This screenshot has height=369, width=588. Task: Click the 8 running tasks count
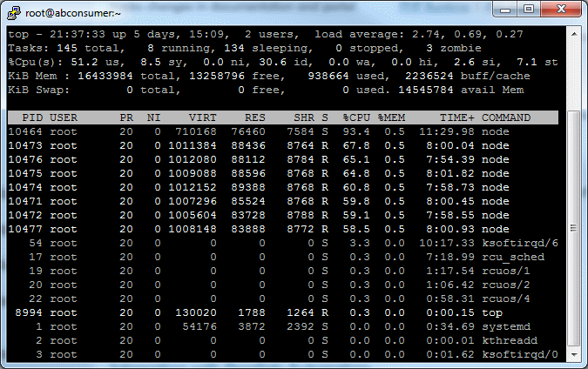coord(151,49)
